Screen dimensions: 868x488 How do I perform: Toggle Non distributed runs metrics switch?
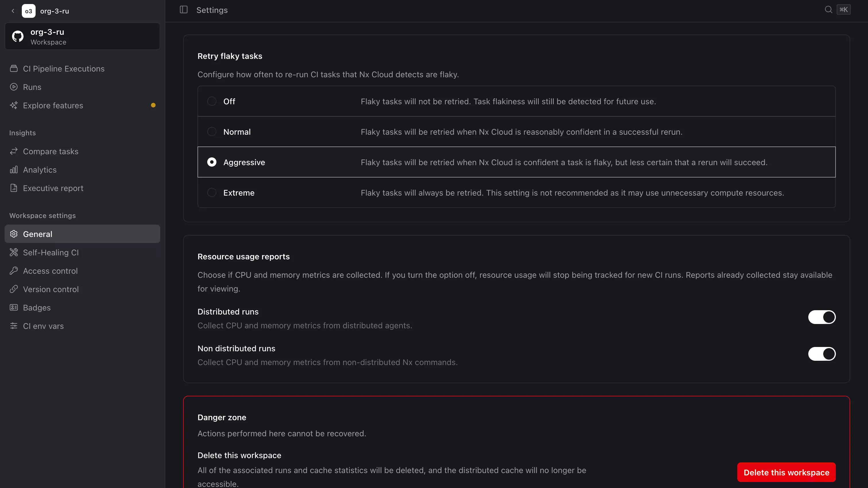(821, 354)
